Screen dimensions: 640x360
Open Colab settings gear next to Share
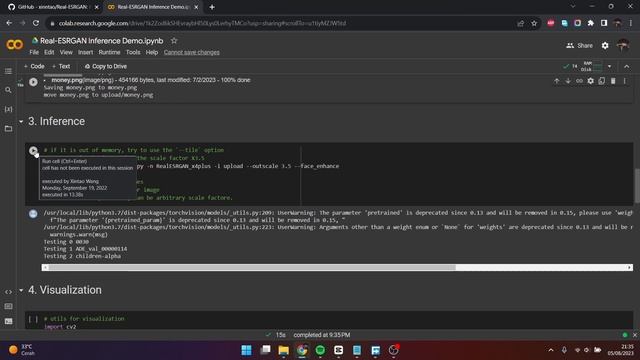click(x=605, y=46)
